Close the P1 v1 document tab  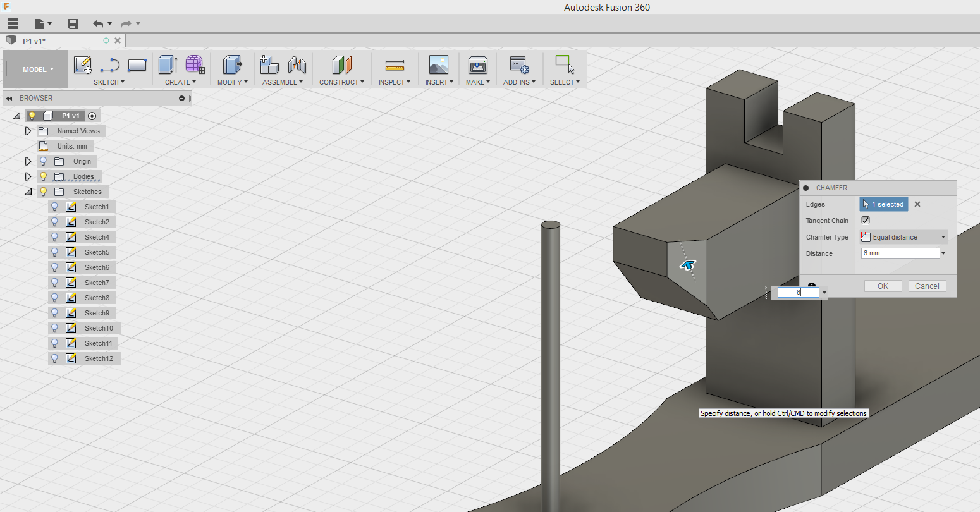(118, 41)
